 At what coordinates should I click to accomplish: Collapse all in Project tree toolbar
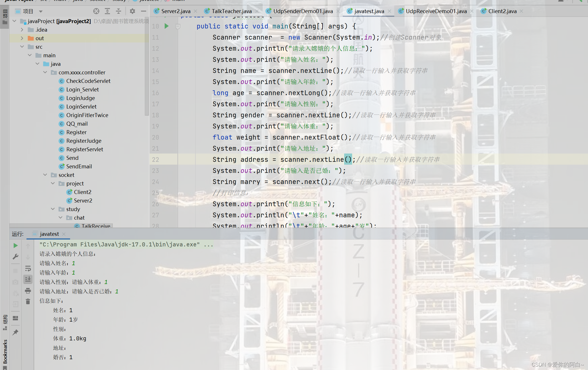tap(119, 11)
